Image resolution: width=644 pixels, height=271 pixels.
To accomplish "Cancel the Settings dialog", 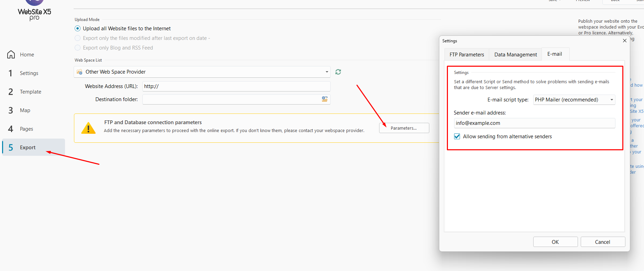I will tap(602, 242).
